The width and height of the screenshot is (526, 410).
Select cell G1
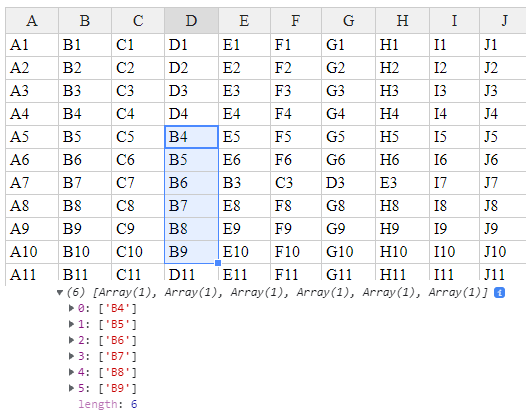(349, 45)
